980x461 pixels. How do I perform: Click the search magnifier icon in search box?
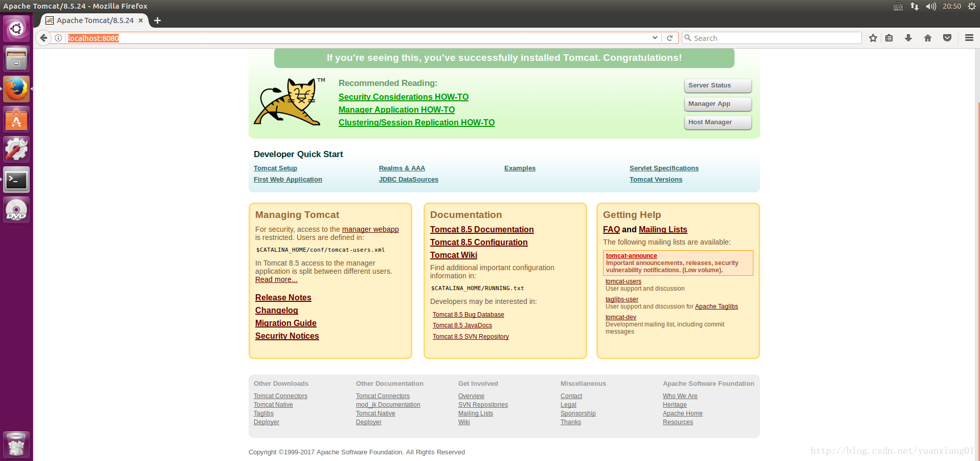tap(688, 38)
